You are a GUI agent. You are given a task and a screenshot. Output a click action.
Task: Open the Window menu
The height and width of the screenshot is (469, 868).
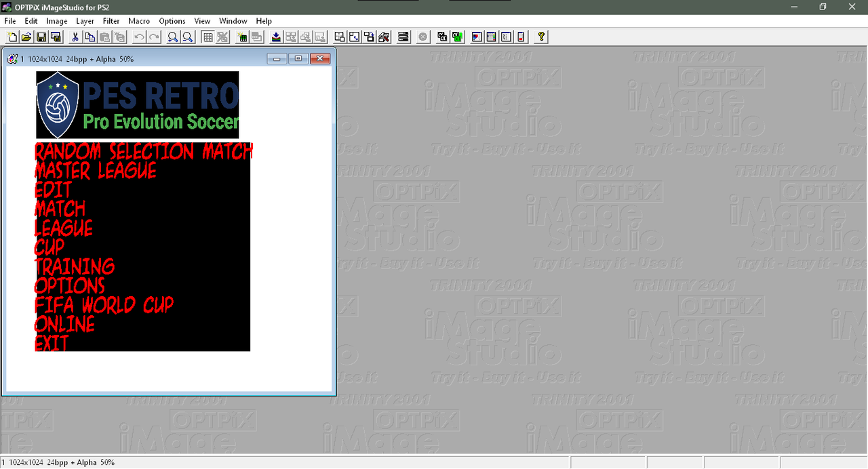click(x=233, y=21)
